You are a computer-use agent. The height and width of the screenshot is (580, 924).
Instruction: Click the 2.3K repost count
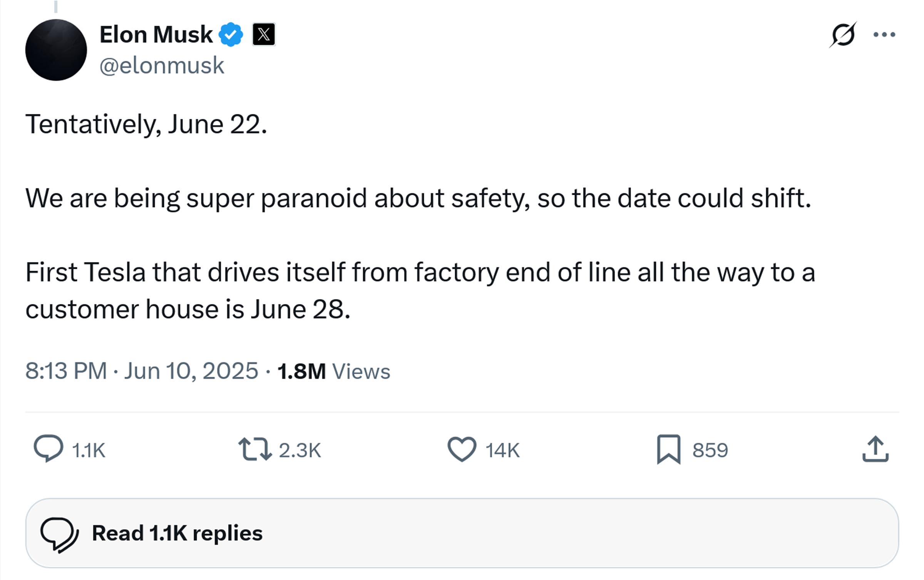click(x=300, y=450)
